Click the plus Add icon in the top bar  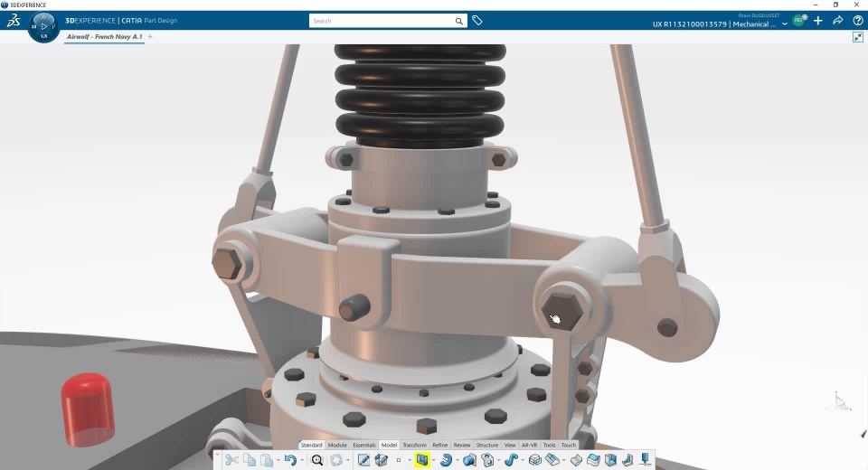(818, 21)
